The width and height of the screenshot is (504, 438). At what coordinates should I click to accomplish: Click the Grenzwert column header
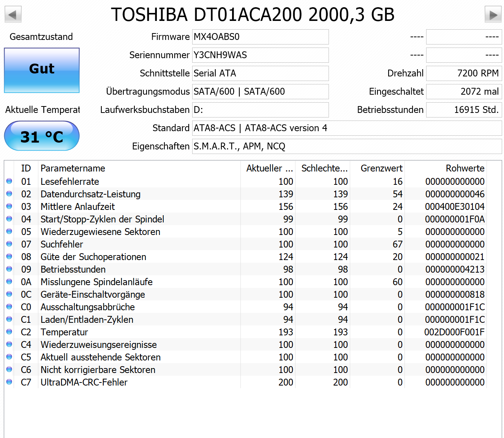(377, 168)
